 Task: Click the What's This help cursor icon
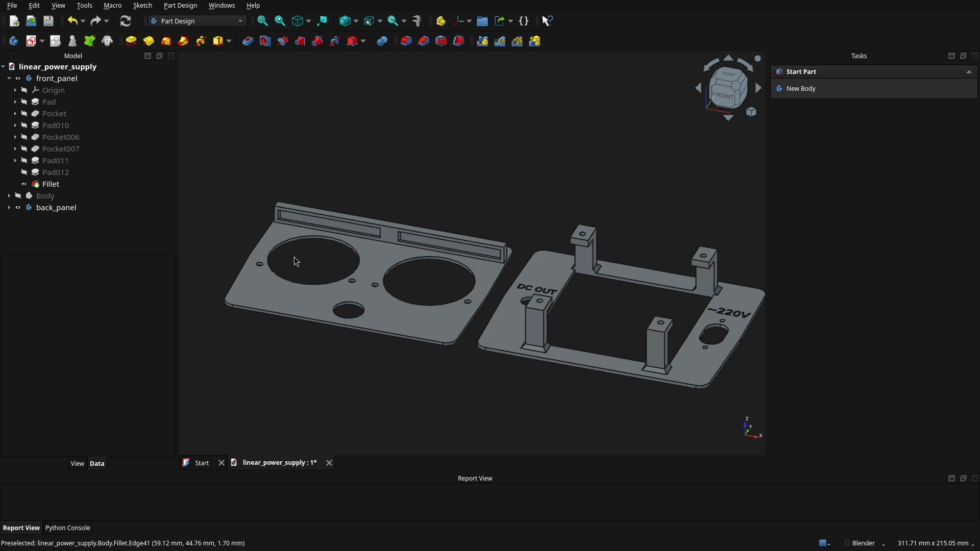point(547,21)
